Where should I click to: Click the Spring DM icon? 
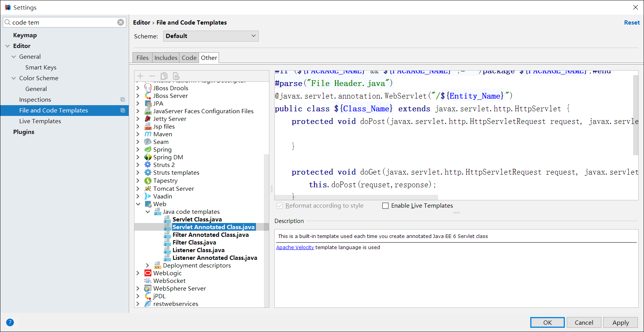148,157
